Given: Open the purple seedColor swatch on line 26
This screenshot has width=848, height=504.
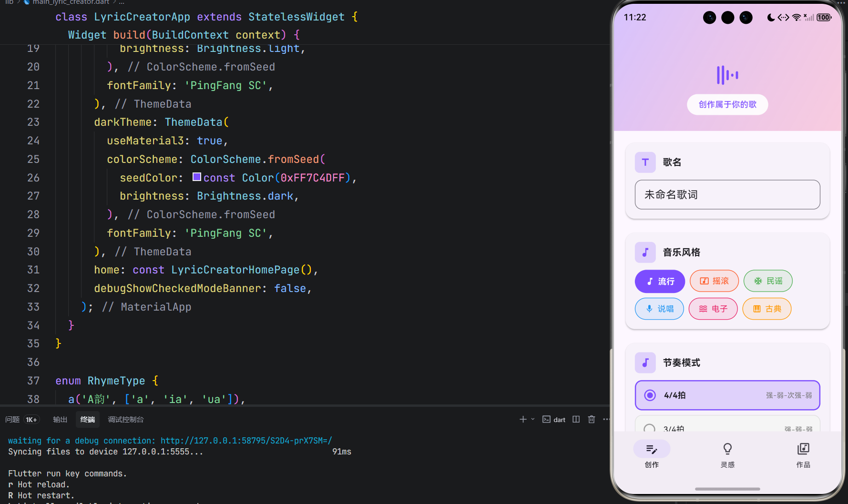Looking at the screenshot, I should click(196, 177).
